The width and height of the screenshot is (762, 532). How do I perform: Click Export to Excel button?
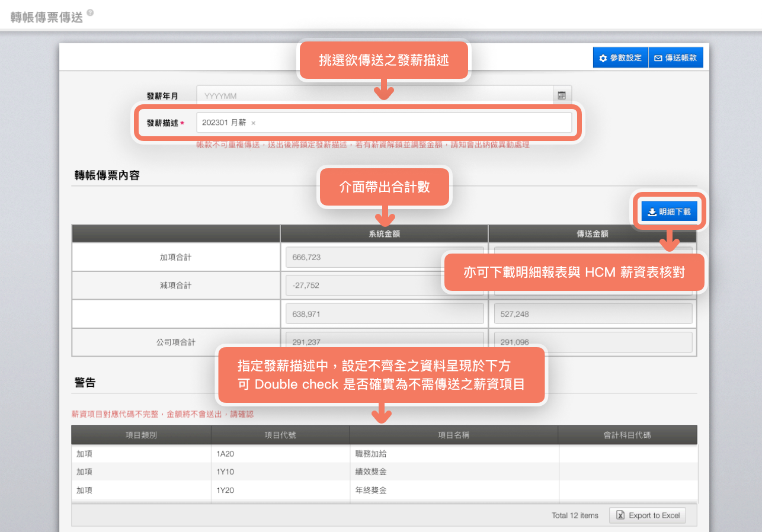(648, 515)
